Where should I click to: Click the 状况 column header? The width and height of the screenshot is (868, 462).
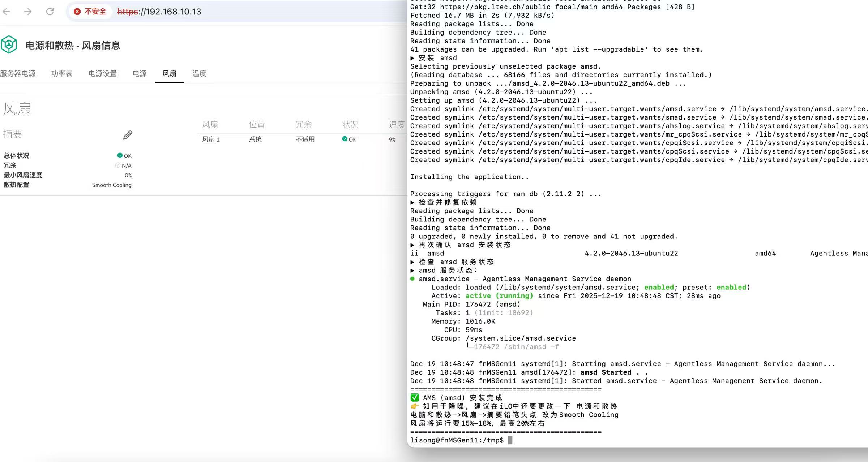click(350, 125)
